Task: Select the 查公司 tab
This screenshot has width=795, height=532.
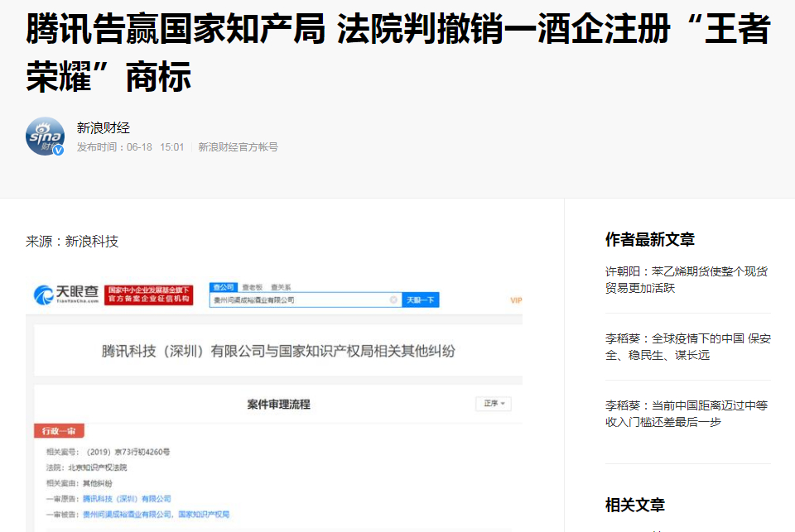Action: 224,287
